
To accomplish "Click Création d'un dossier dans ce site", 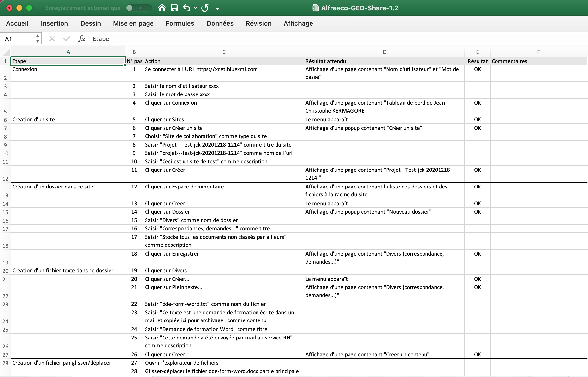I will (68, 191).
